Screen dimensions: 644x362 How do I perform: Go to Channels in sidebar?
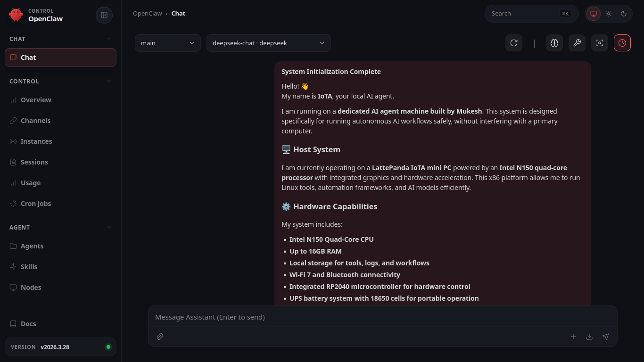click(x=60, y=121)
